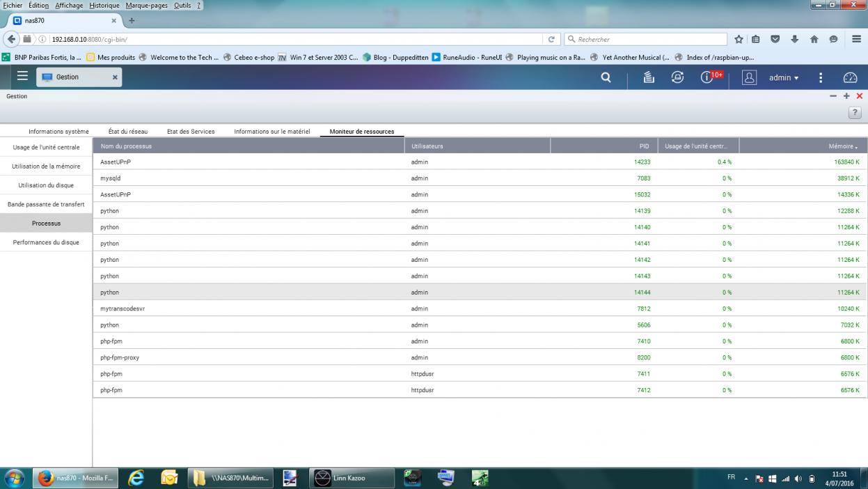Switch to État du réseau tab

coord(128,132)
